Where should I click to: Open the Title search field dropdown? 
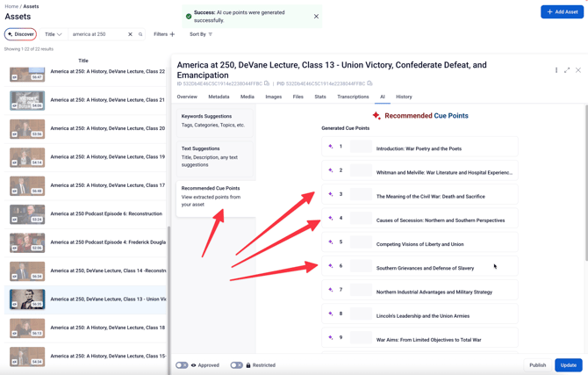tap(54, 34)
